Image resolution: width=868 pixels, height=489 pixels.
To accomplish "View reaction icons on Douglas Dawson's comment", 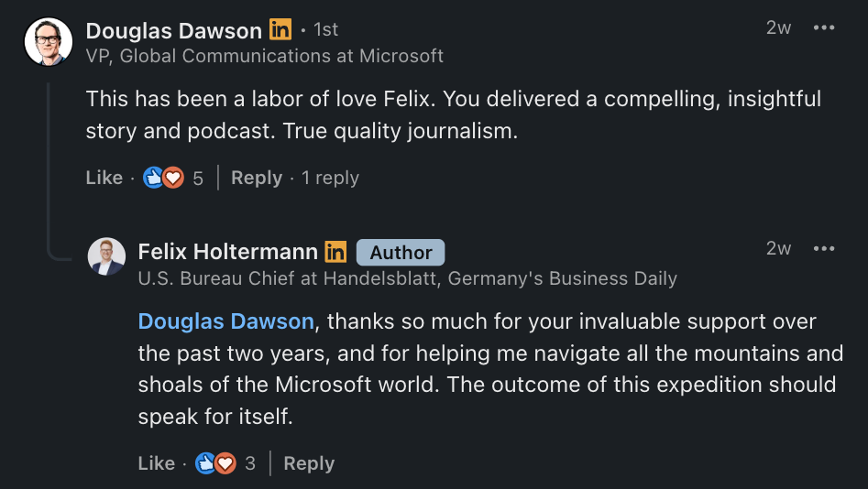I will click(x=164, y=178).
